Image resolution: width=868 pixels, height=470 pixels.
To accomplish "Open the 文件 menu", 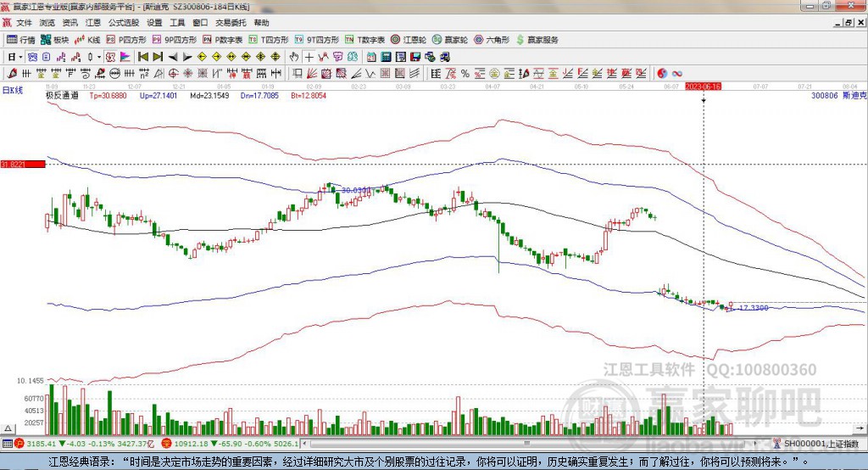I will point(24,23).
